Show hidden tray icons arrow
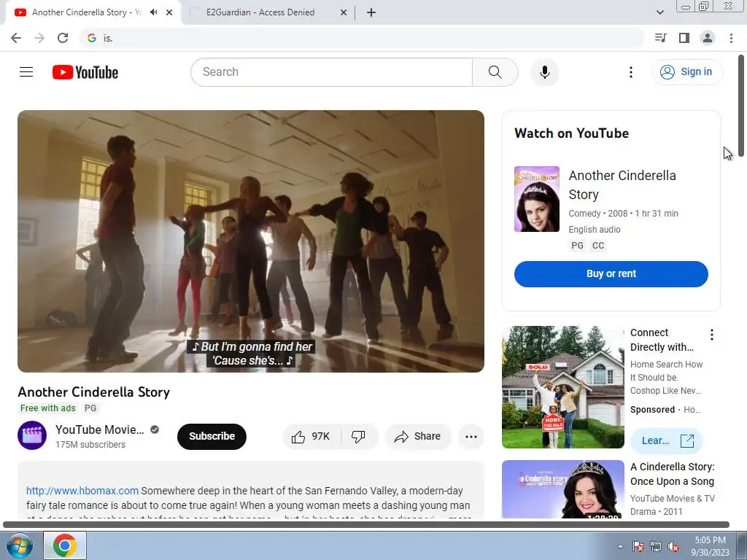Viewport: 747px width, 560px height. (620, 546)
